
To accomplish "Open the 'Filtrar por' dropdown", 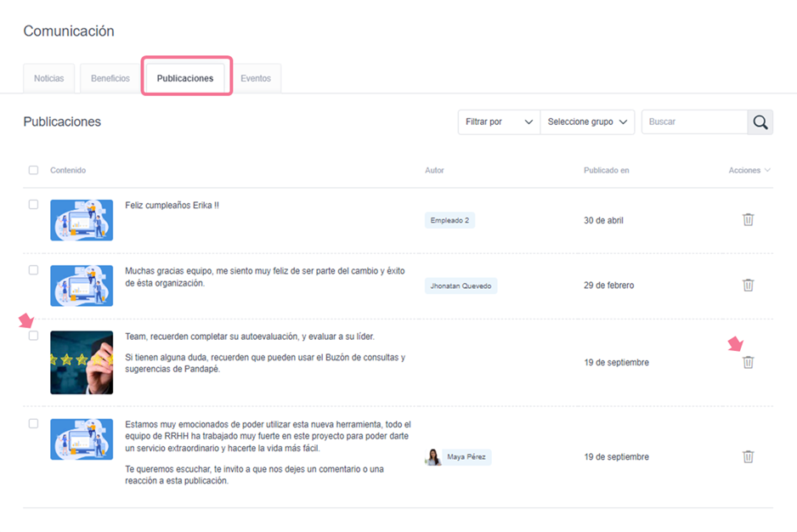I will tap(499, 122).
